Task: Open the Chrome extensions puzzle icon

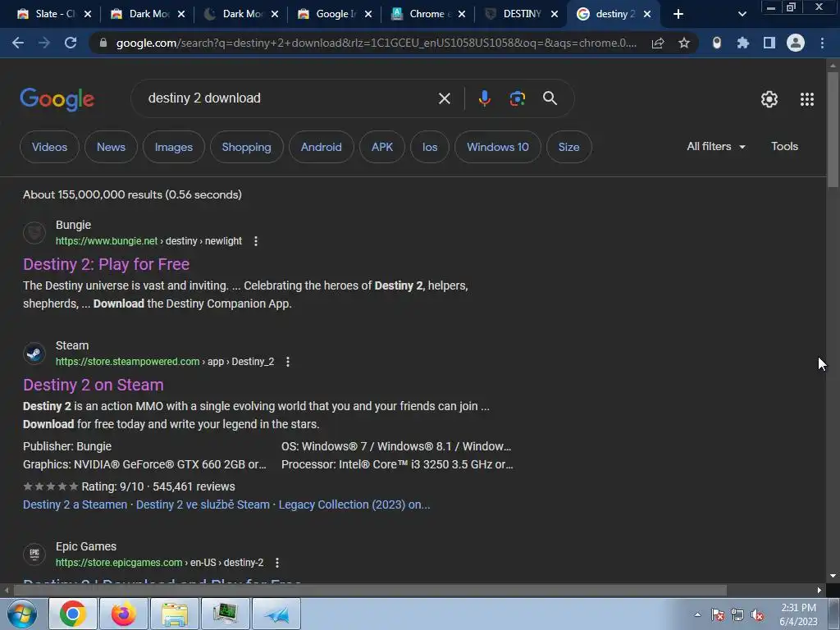Action: coord(743,43)
